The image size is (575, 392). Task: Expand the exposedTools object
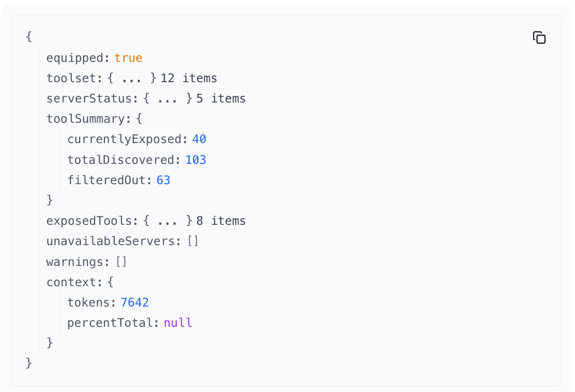click(168, 221)
